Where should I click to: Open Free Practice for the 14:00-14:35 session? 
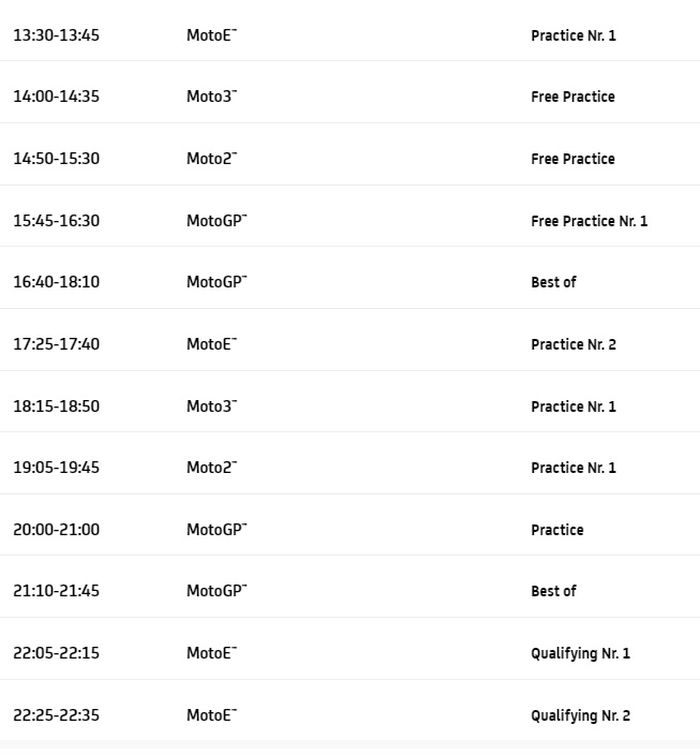pyautogui.click(x=572, y=97)
